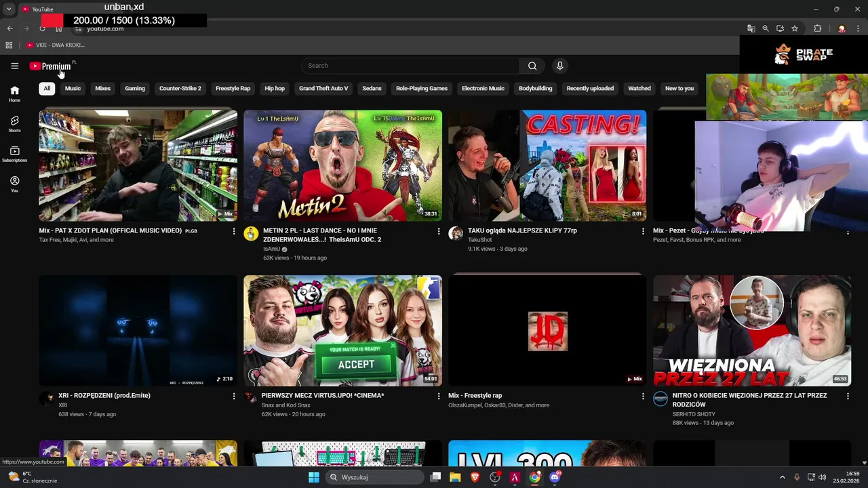Open Chrome extensions puzzle icon
The image size is (868, 488).
tap(817, 28)
